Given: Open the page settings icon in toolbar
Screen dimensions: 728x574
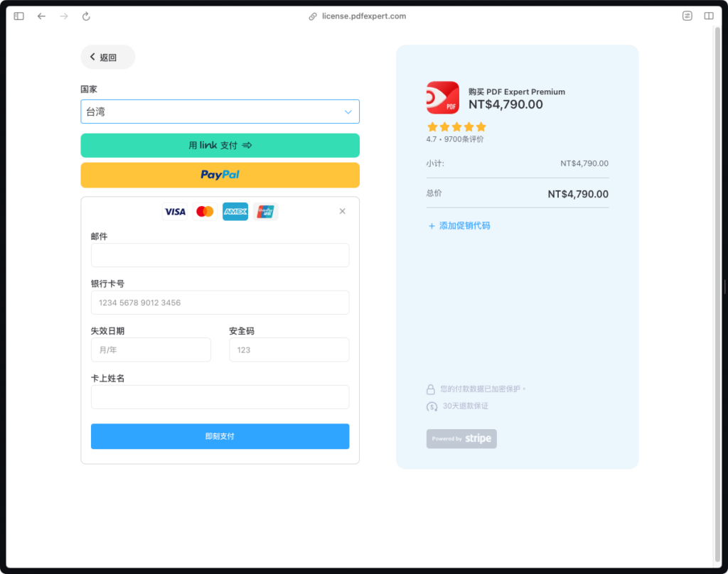Looking at the screenshot, I should click(x=687, y=16).
